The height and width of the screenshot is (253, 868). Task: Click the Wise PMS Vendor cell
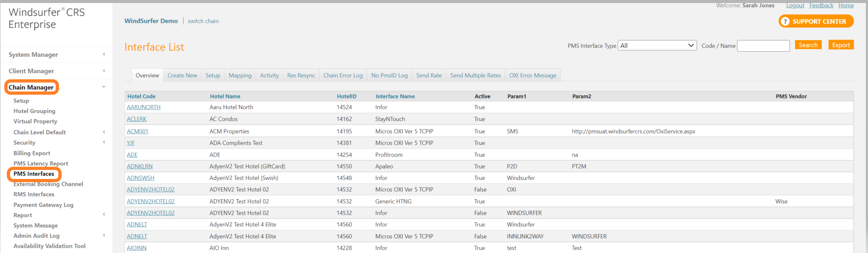pos(781,201)
